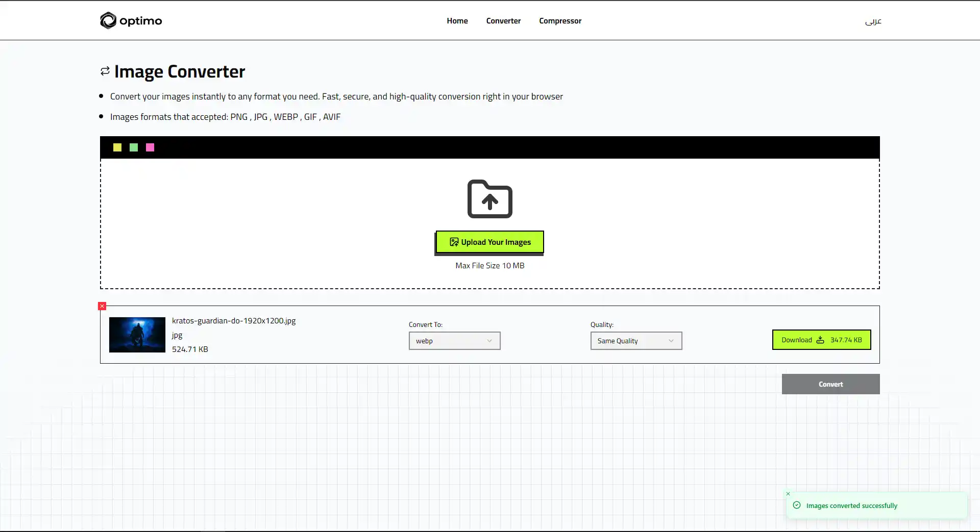This screenshot has width=980, height=532.
Task: Dismiss the conversion success notification
Action: click(x=788, y=494)
